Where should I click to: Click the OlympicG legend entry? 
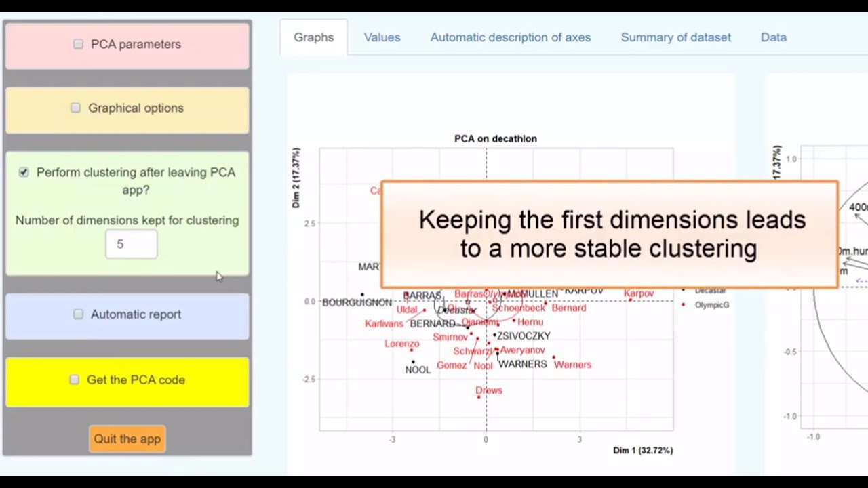(x=712, y=305)
